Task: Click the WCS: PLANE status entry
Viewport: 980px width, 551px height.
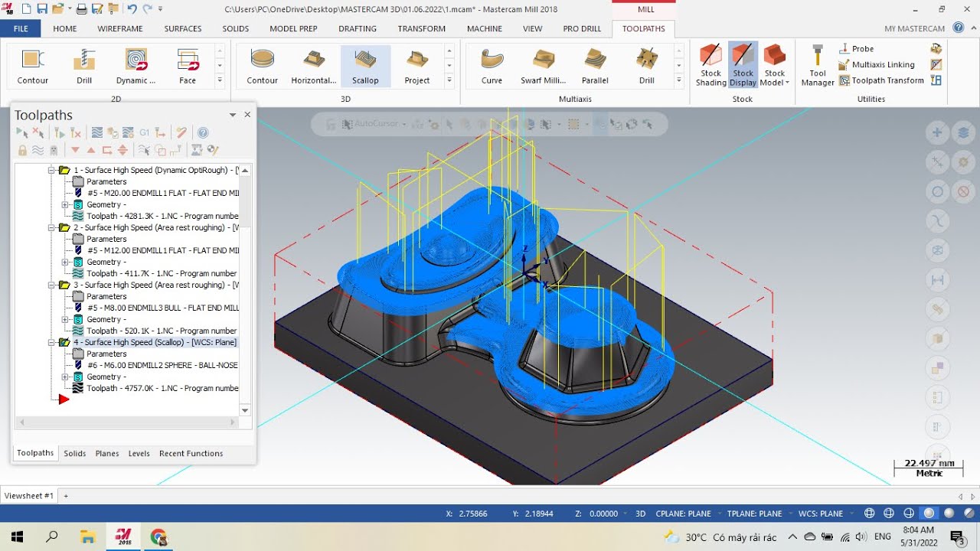Action: click(821, 514)
